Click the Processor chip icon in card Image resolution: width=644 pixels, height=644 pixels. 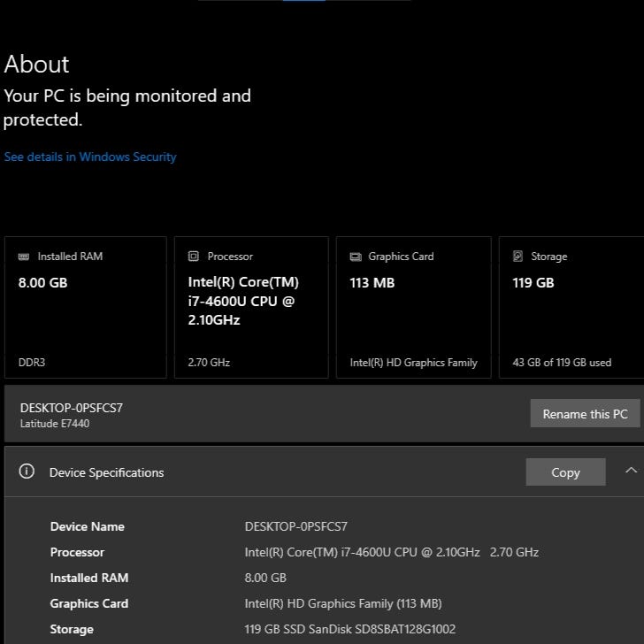194,257
